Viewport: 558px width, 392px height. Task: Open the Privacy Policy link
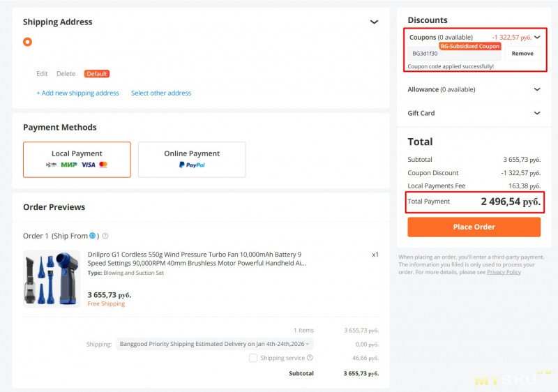pos(504,272)
